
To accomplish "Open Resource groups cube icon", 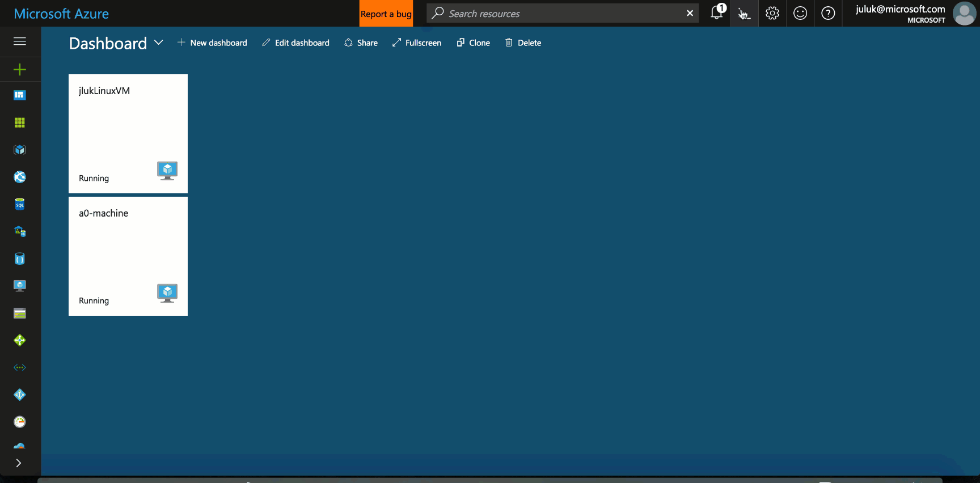I will [20, 150].
